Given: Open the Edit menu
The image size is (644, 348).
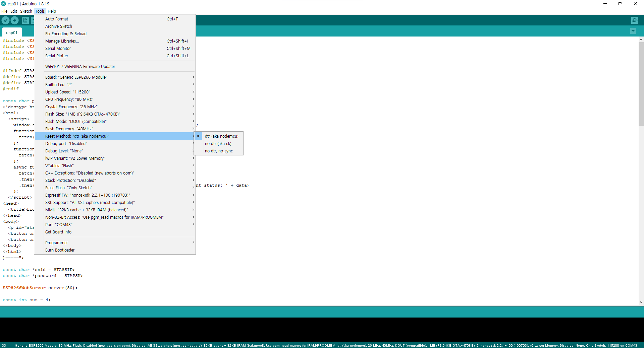Looking at the screenshot, I should (14, 11).
